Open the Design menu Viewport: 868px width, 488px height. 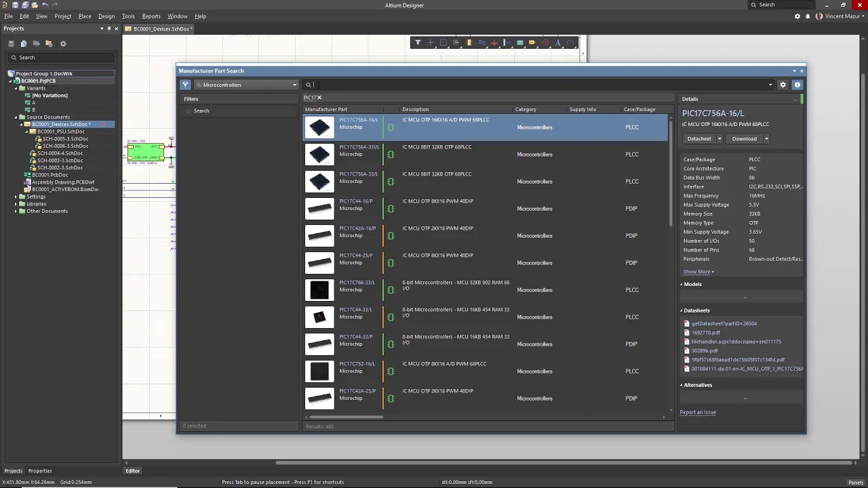(x=106, y=16)
